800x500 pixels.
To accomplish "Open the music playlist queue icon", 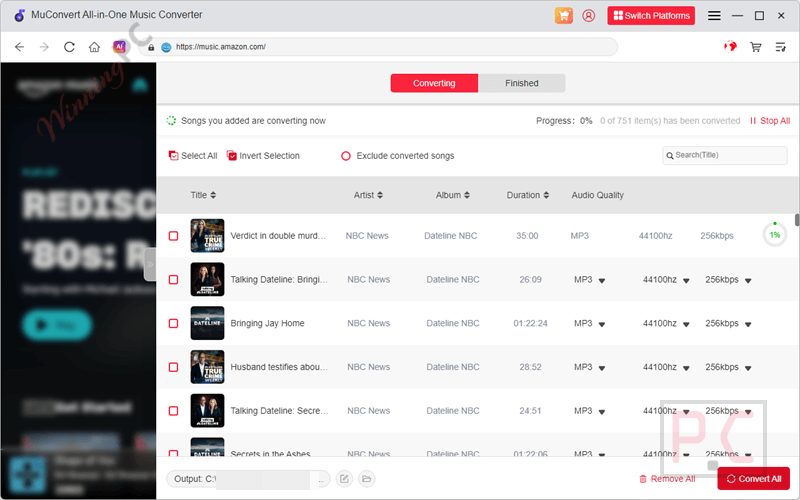I will 781,47.
